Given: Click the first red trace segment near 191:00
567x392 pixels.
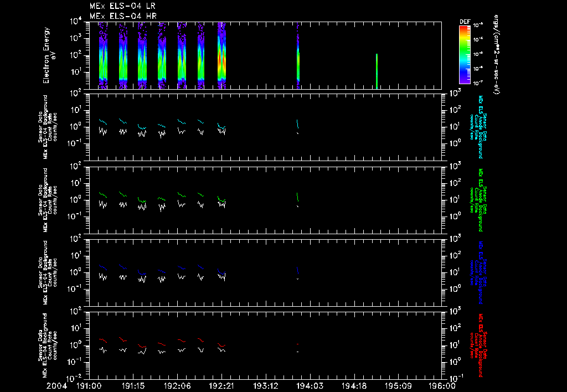Looking at the screenshot, I should point(102,341).
